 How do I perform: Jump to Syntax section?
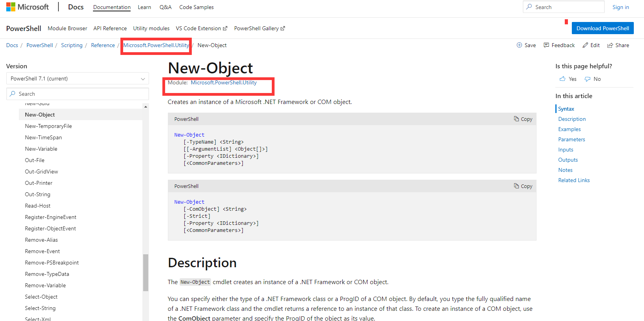[566, 109]
